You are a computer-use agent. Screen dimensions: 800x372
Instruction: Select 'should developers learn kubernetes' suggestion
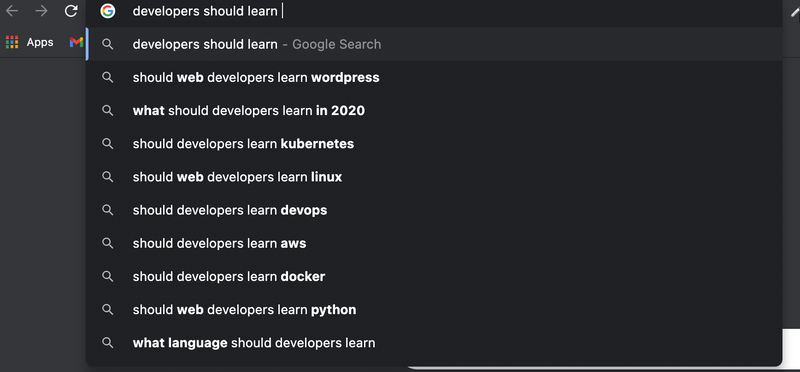[434, 144]
